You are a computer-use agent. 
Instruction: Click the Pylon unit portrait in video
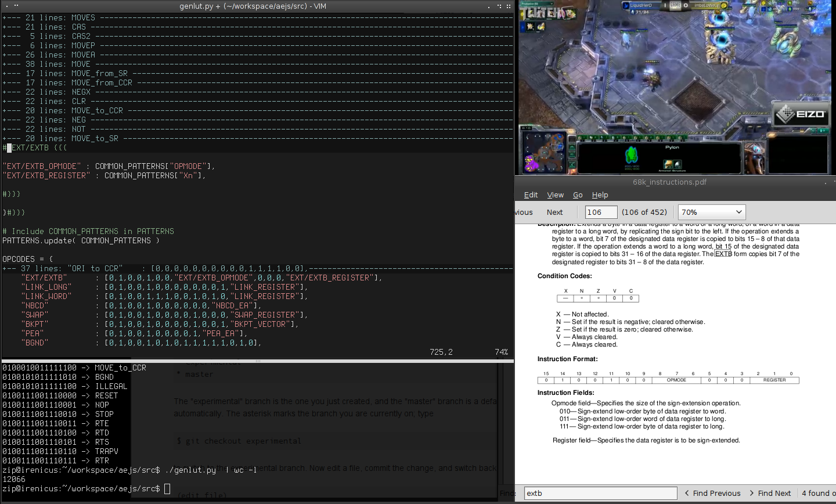click(631, 156)
